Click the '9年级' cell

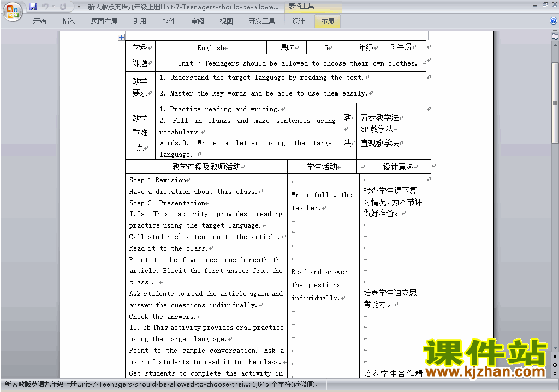[406, 47]
